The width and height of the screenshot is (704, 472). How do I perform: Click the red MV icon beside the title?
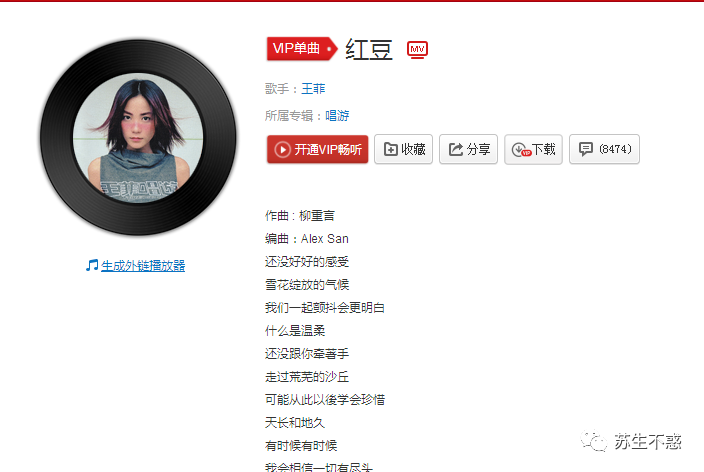(x=417, y=49)
